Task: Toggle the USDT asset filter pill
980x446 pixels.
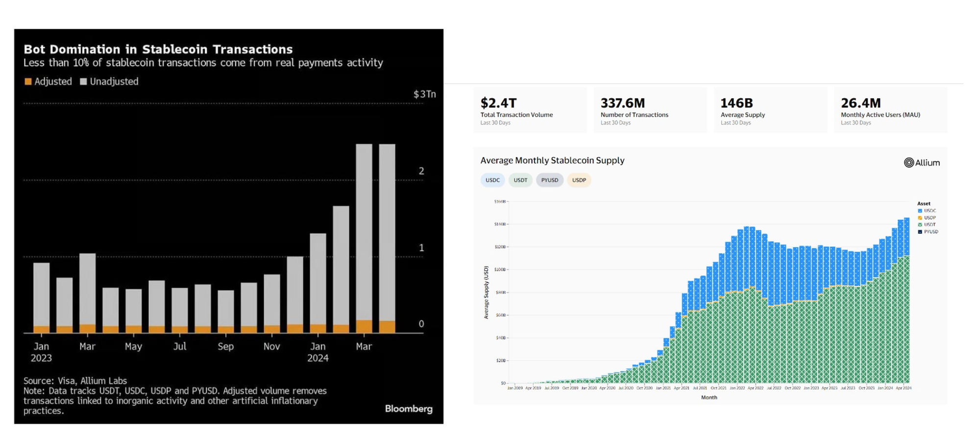Action: click(x=520, y=180)
